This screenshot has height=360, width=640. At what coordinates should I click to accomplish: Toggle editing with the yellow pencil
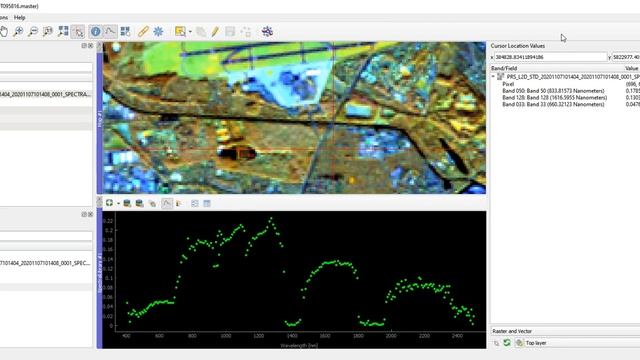coord(215,31)
